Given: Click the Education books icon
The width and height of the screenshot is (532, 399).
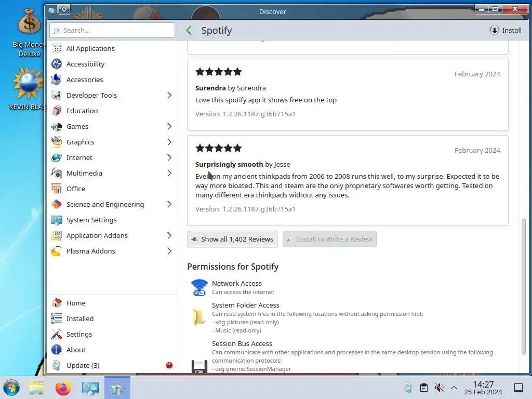Looking at the screenshot, I should coord(57,111).
